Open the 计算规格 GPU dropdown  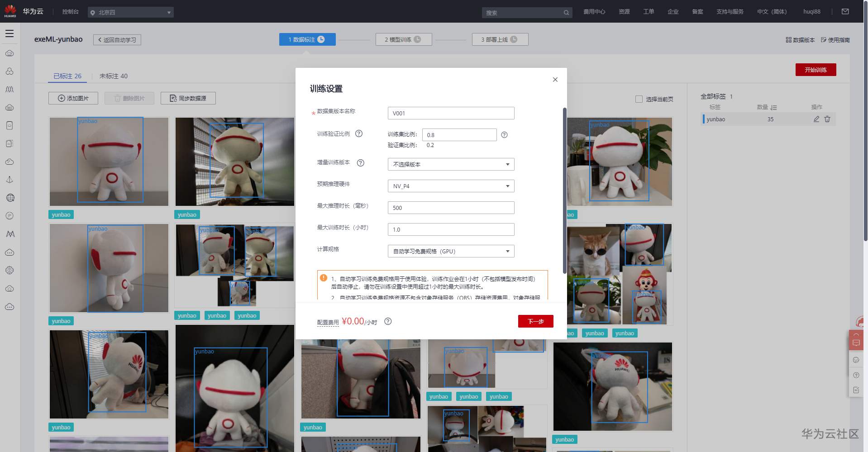click(450, 251)
